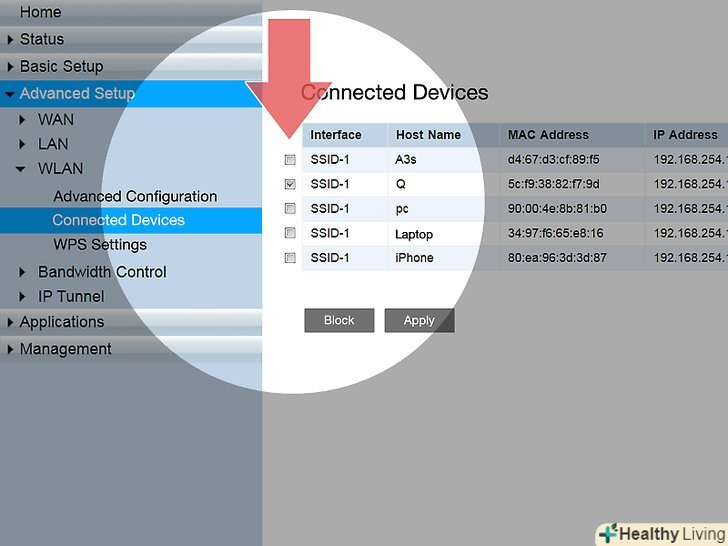
Task: Select WAN in Advanced Setup
Action: click(x=56, y=120)
